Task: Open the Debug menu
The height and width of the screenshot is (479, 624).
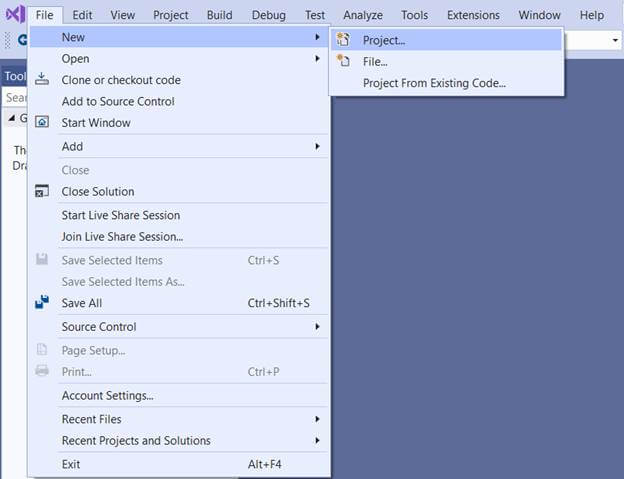Action: (269, 15)
